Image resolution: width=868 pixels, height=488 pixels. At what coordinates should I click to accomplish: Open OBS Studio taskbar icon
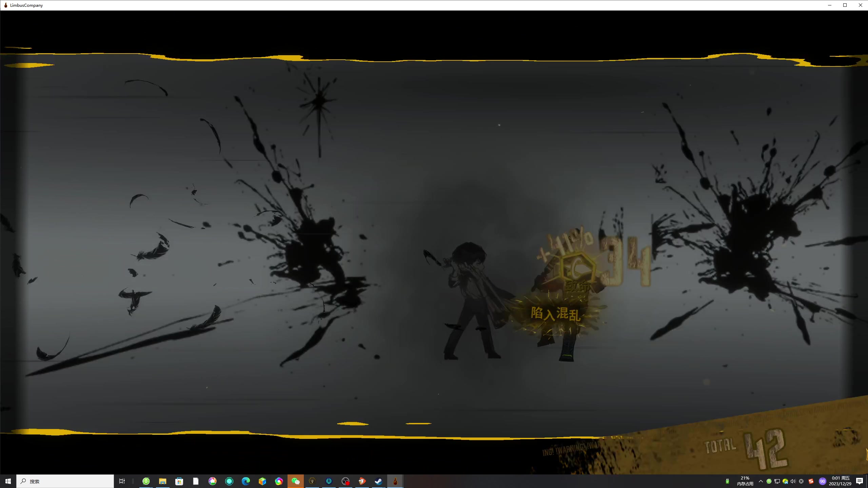click(x=345, y=481)
